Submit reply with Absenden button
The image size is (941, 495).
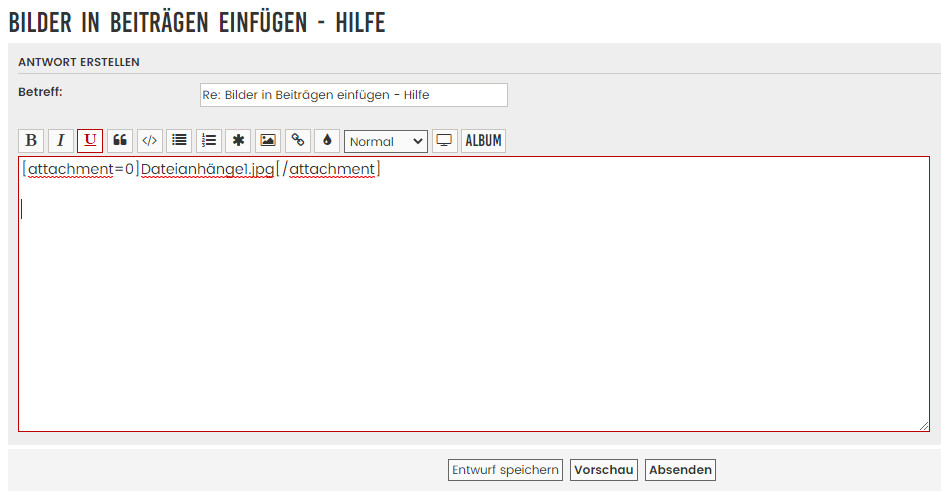pos(680,470)
